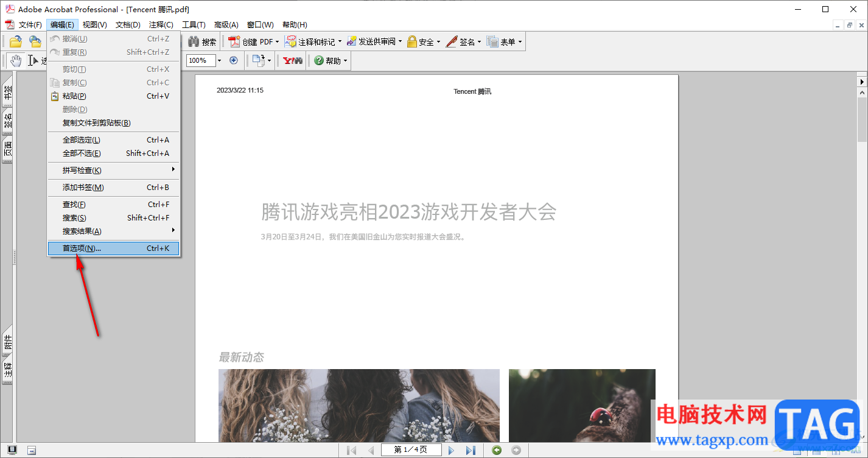868x458 pixels.
Task: Open the Forms dropdown arrow
Action: coord(520,42)
